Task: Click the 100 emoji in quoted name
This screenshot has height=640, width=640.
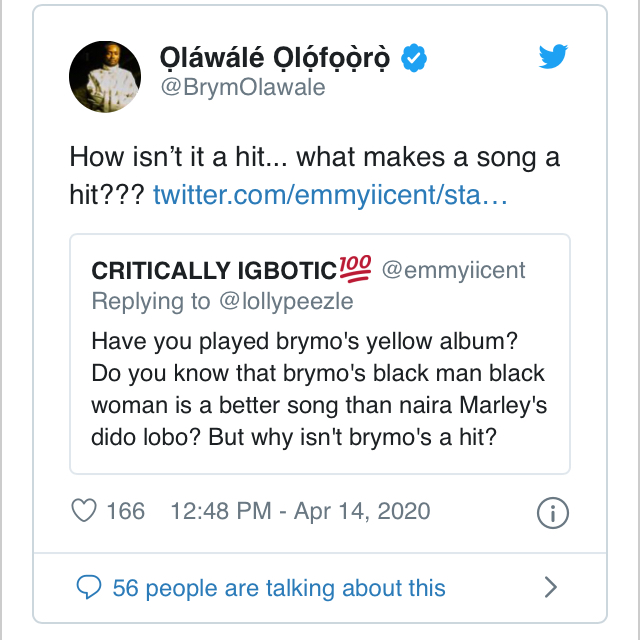Action: pyautogui.click(x=356, y=269)
